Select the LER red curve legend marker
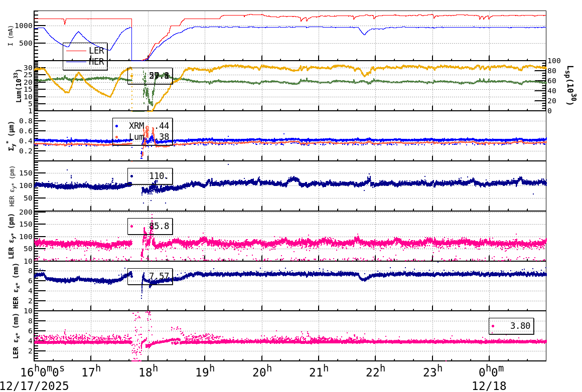The image size is (582, 392). pos(76,50)
